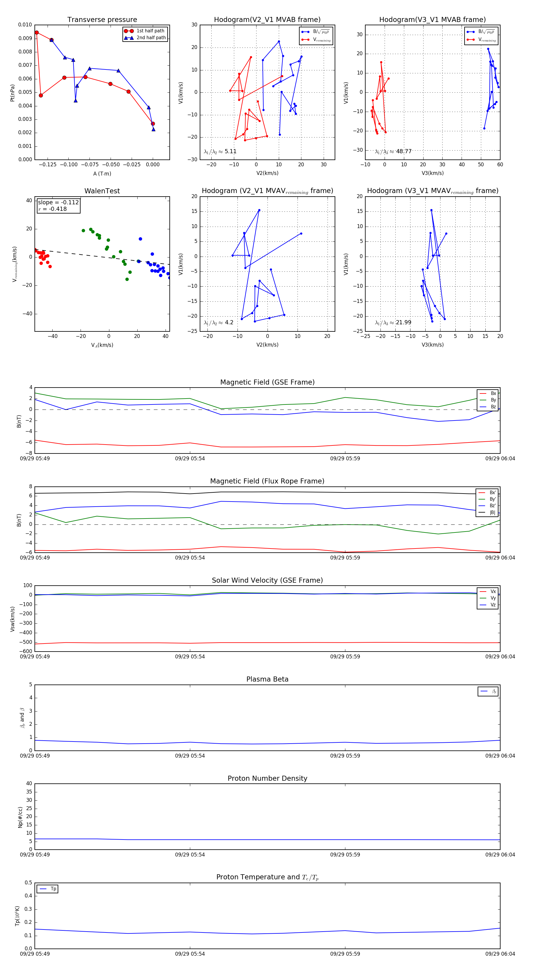Click the 'A (T·m)' x-axis label
The width and height of the screenshot is (535, 980).
point(102,173)
